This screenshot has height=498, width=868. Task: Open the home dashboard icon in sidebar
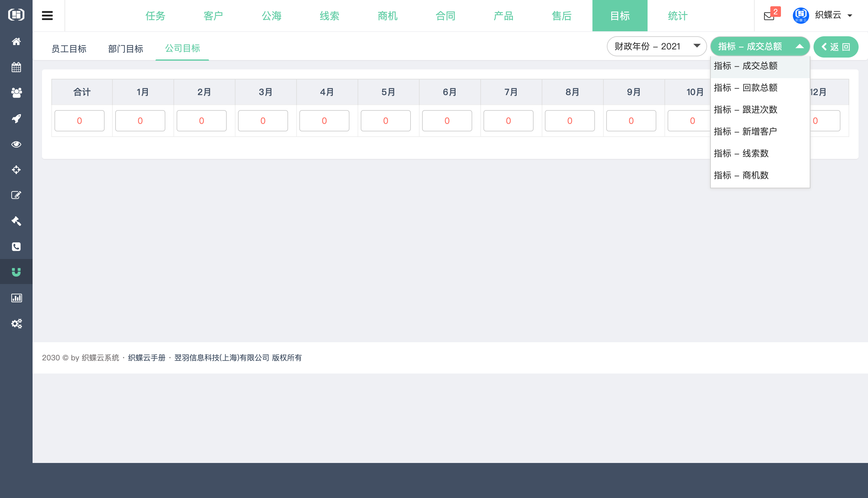click(x=16, y=41)
